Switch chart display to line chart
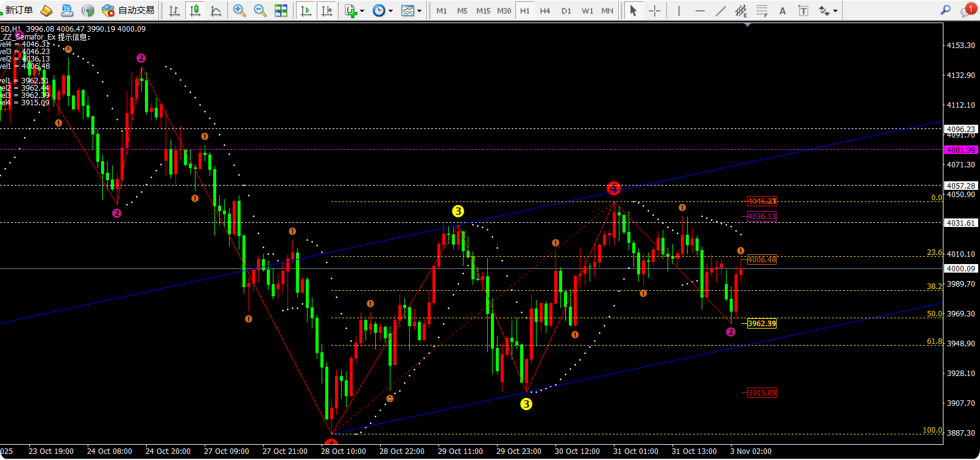 (x=216, y=10)
